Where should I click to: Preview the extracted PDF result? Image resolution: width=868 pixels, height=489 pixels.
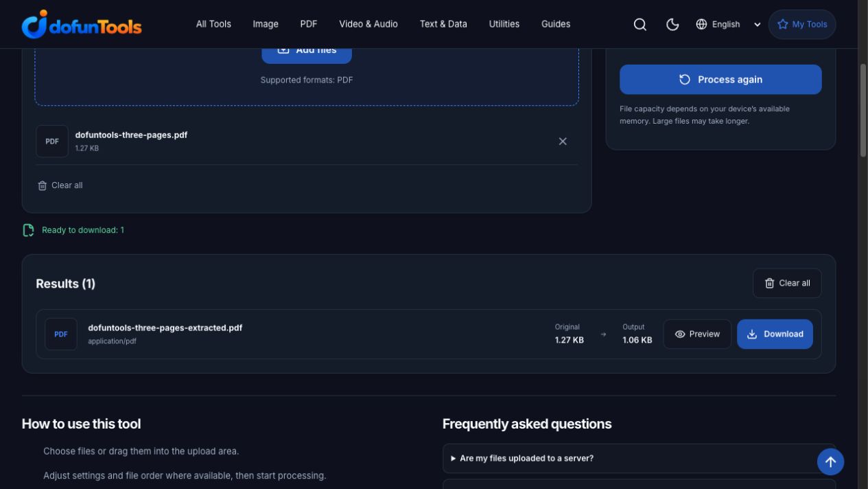pos(697,334)
